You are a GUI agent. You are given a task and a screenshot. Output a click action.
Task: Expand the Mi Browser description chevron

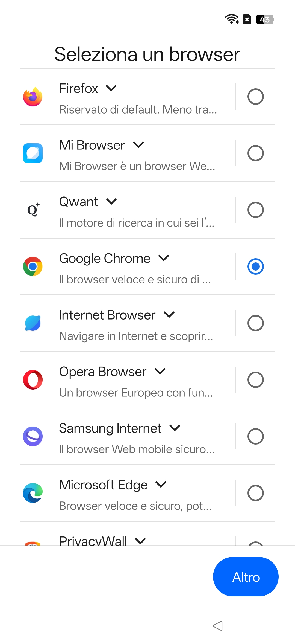coord(138,145)
